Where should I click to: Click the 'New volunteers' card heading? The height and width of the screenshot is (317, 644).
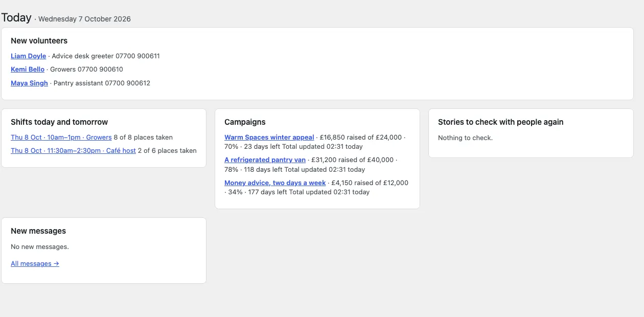39,41
